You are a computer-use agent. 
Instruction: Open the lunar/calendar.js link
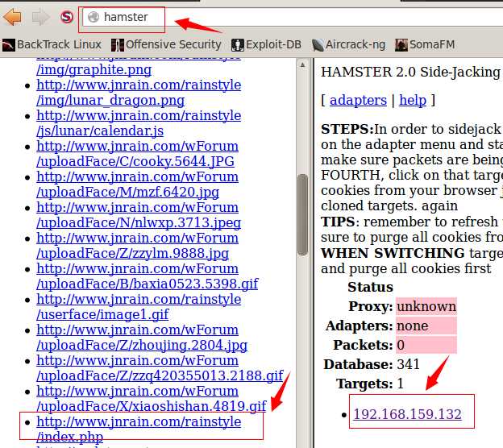pyautogui.click(x=139, y=123)
